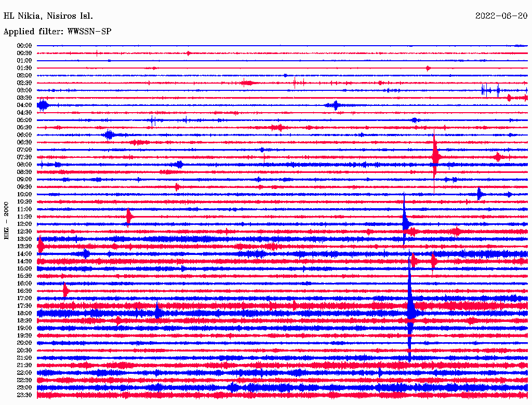Image resolution: width=532 pixels, height=405 pixels.
Task: Click the blue burst on the 06:00 trace
Action: [x=109, y=135]
